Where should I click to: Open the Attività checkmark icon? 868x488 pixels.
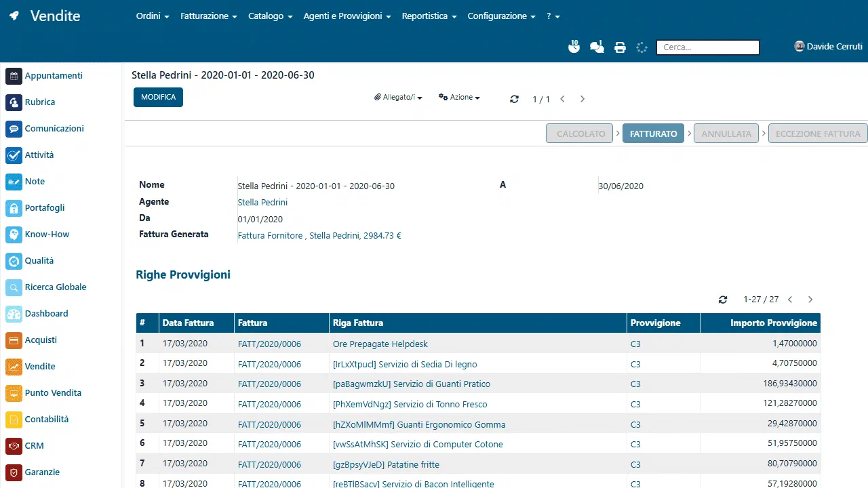pyautogui.click(x=14, y=155)
